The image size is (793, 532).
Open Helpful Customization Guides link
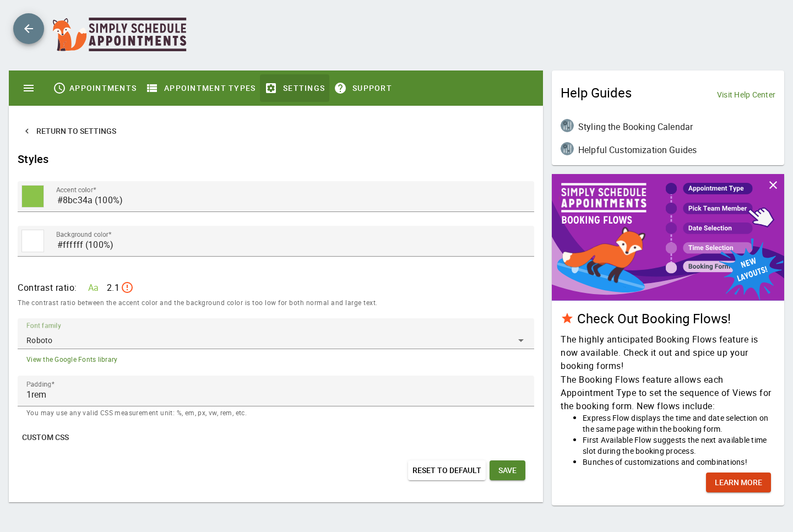pos(637,150)
